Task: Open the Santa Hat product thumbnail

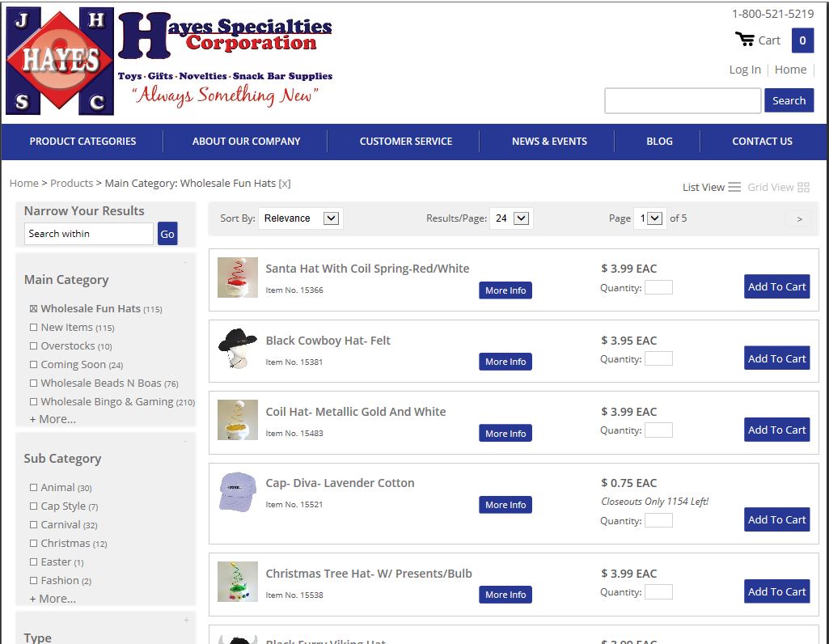Action: [238, 278]
